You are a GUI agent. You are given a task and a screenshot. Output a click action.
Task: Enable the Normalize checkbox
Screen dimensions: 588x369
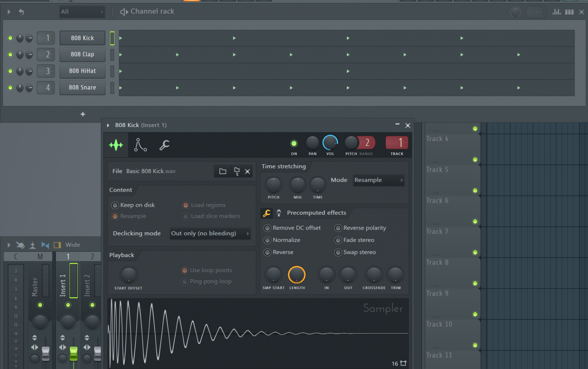tap(267, 240)
